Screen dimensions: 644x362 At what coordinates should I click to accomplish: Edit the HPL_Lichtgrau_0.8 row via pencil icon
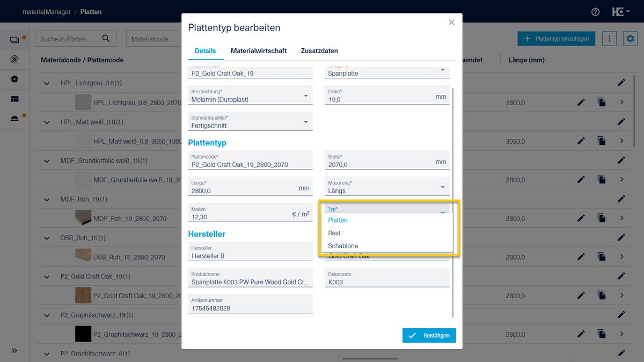coord(621,83)
